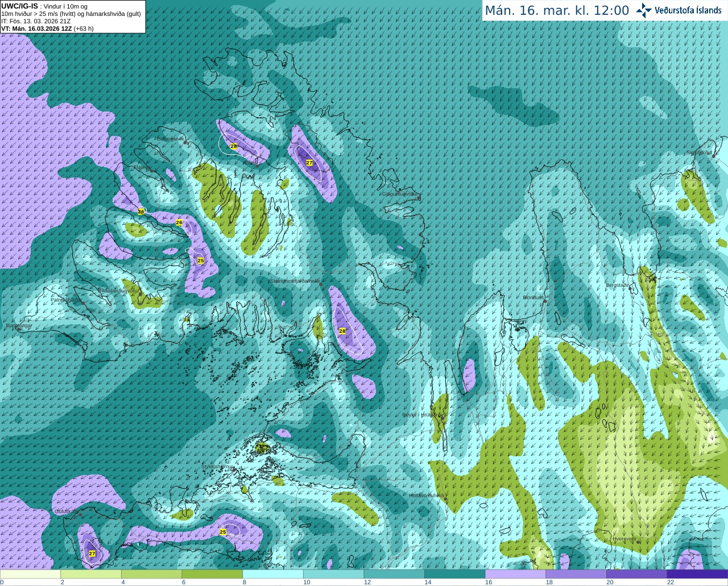
Task: Click the legend scale value 4
Action: [x=123, y=582]
